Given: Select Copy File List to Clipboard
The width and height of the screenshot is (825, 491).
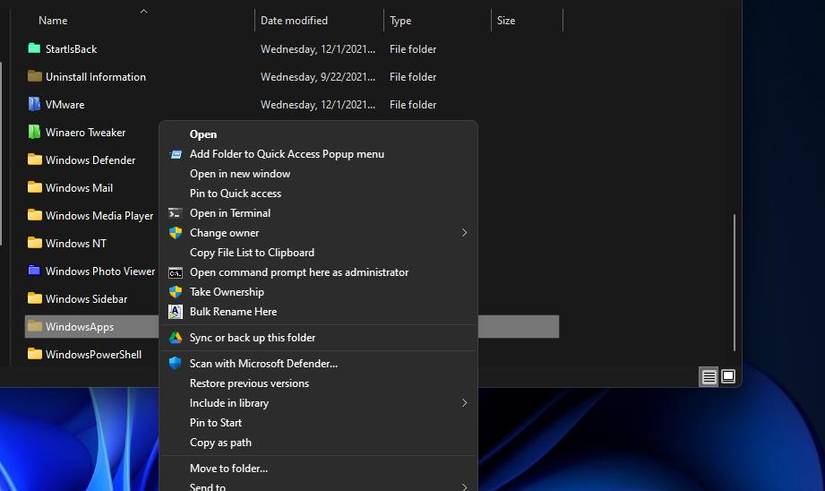Looking at the screenshot, I should (x=252, y=253).
